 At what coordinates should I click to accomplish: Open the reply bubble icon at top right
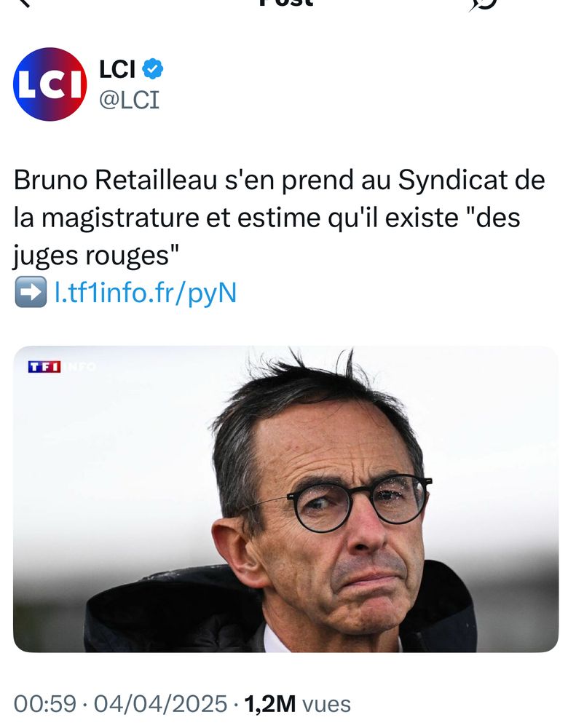[483, 4]
